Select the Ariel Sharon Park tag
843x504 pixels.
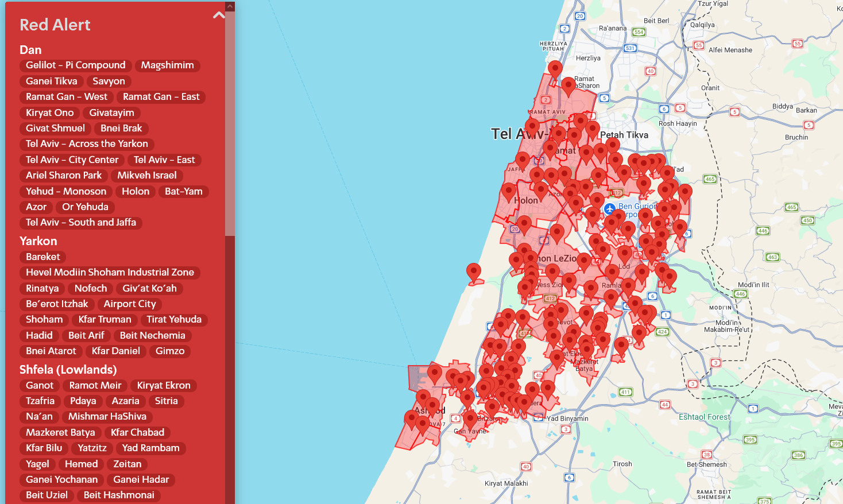click(x=64, y=176)
